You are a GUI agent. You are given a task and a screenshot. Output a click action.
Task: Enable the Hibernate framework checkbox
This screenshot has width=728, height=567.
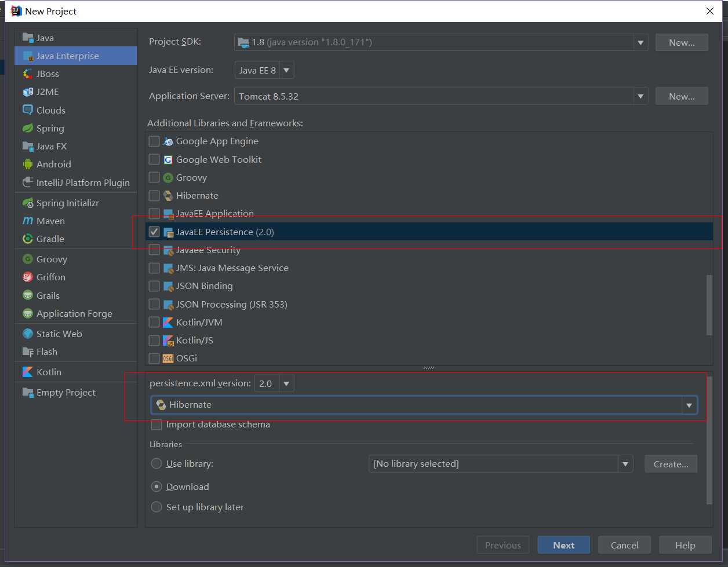coord(154,196)
